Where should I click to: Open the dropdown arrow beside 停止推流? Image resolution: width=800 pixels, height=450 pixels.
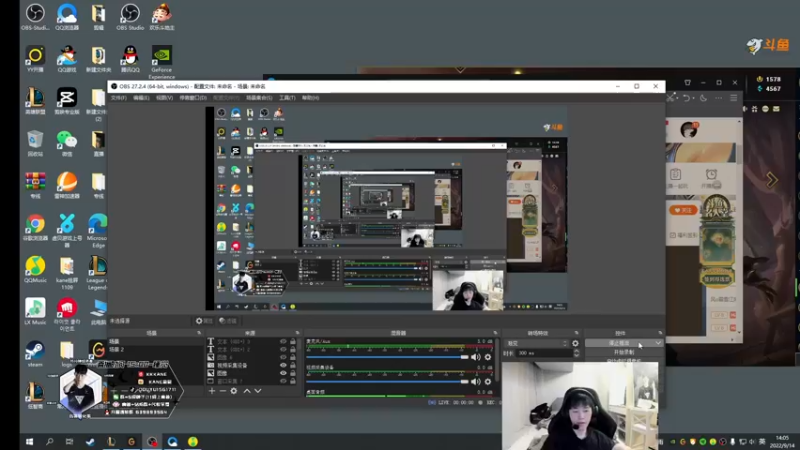click(658, 343)
